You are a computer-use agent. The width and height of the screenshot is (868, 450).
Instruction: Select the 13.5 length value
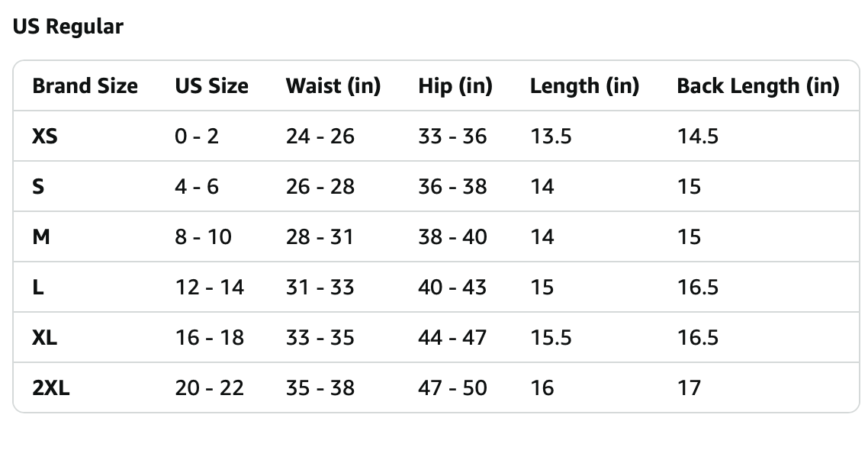[551, 137]
